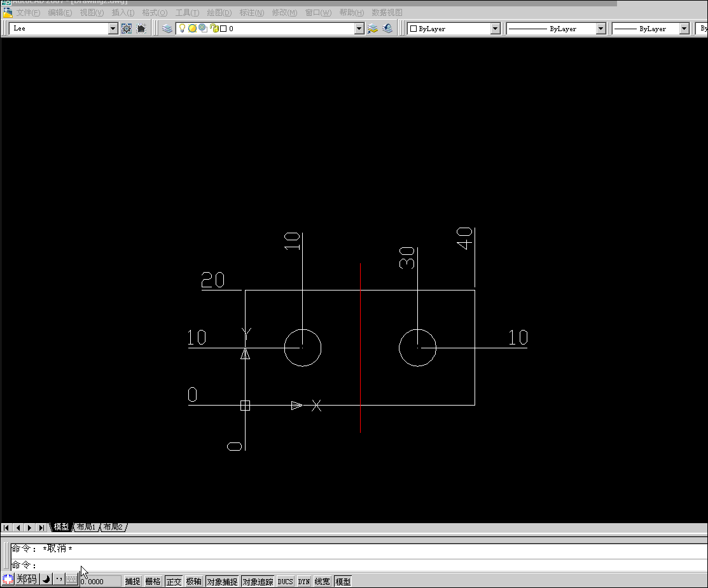
Task: Open the 绘图(D) menu
Action: (x=219, y=13)
